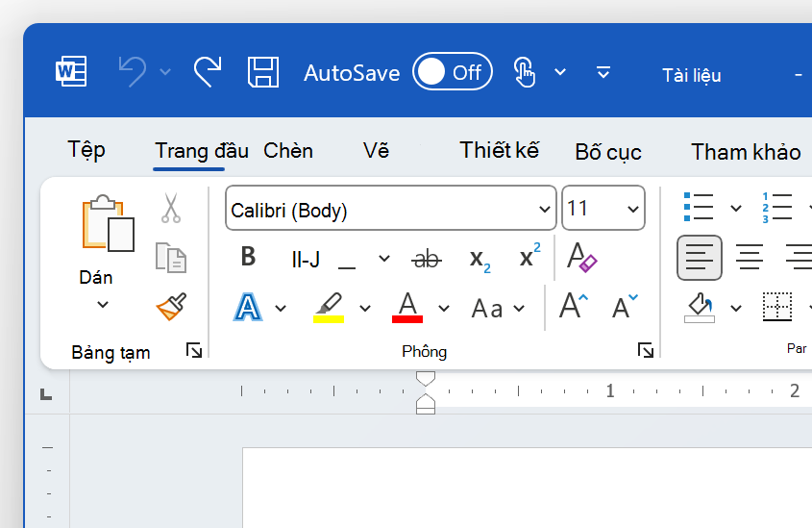Click the Borders grid icon
Viewport: 812px width, 528px height.
pos(777,307)
